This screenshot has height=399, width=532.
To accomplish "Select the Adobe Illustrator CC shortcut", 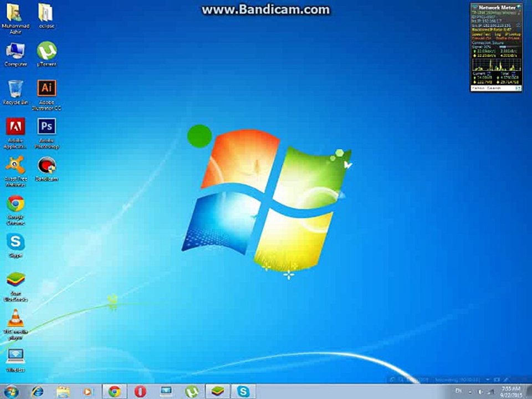I will pos(47,95).
